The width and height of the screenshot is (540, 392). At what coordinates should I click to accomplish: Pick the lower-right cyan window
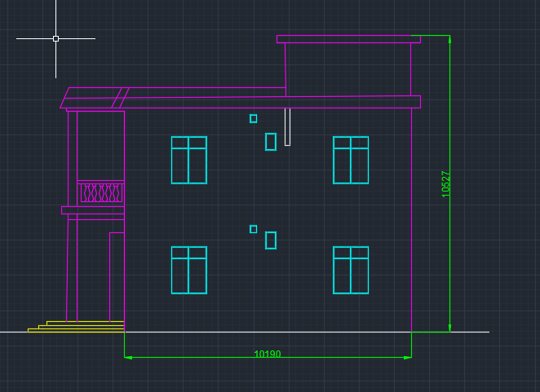tap(351, 271)
